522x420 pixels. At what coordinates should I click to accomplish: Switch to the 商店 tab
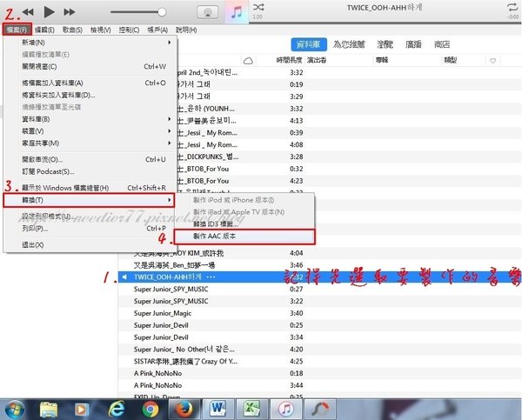tap(442, 44)
